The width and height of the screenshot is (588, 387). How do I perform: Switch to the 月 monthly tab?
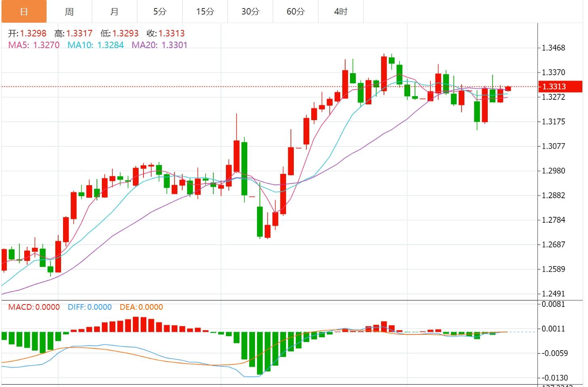click(x=114, y=12)
